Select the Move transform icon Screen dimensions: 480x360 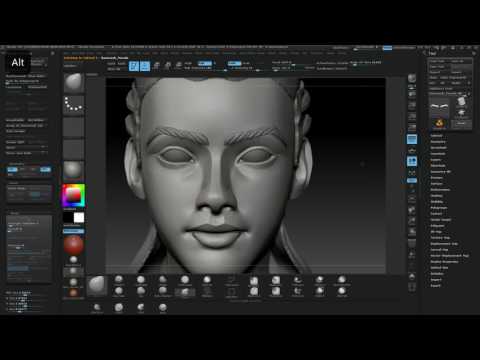click(156, 66)
